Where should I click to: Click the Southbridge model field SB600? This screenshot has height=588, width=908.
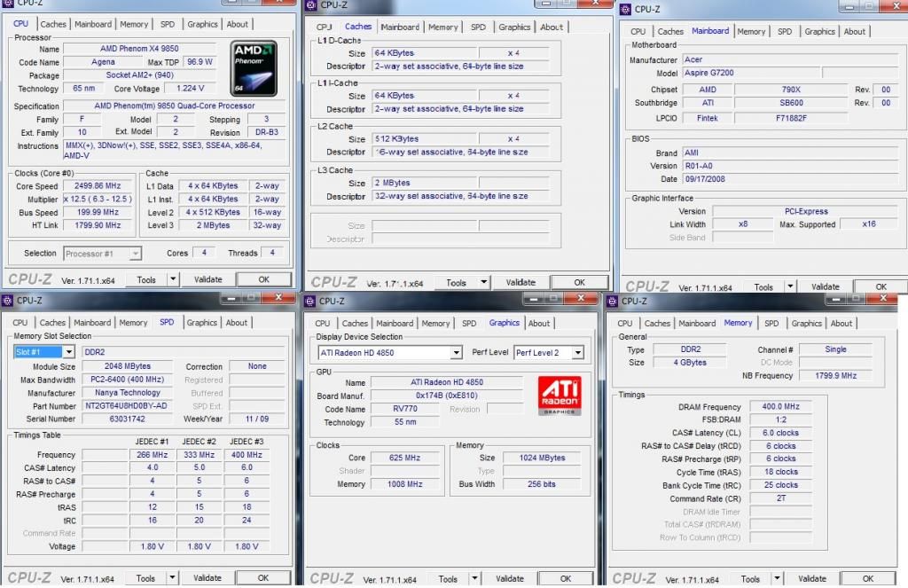[x=791, y=103]
